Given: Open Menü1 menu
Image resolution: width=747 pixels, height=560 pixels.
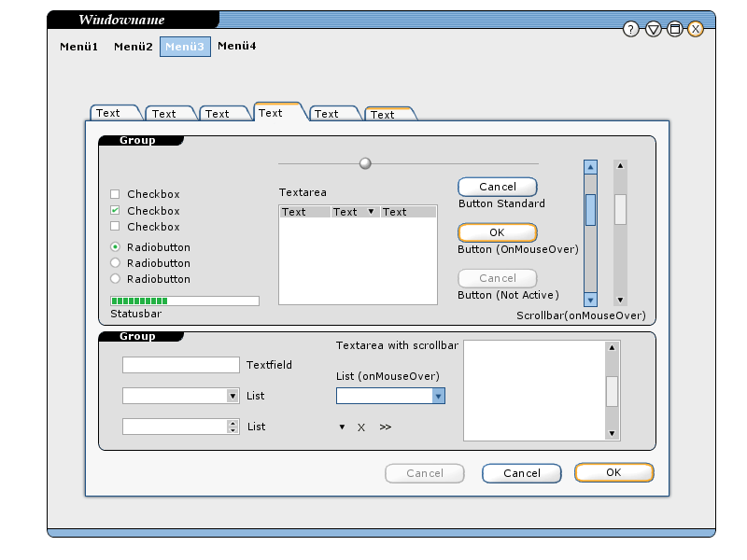Looking at the screenshot, I should point(78,47).
